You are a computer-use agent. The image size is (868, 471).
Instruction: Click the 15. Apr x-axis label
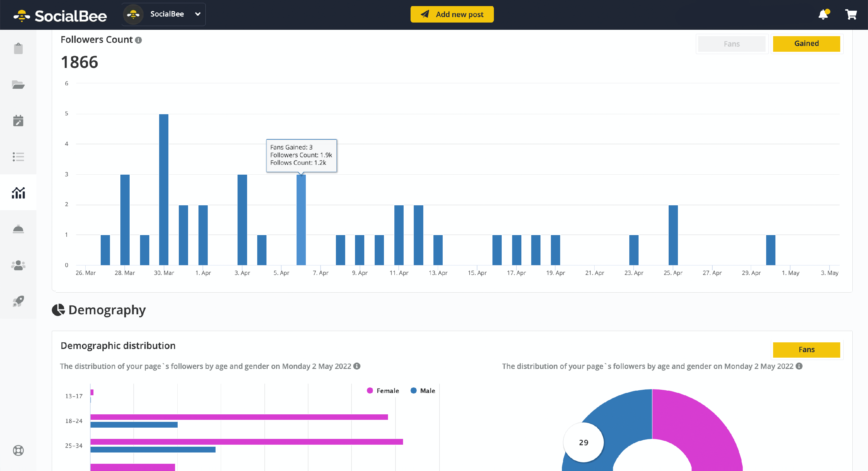coord(477,273)
